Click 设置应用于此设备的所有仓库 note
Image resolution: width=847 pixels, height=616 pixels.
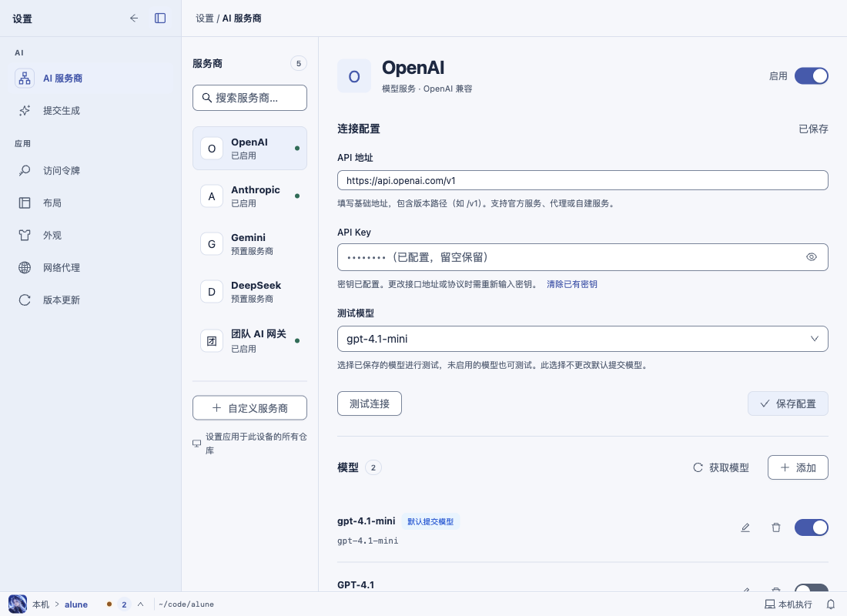click(x=250, y=444)
